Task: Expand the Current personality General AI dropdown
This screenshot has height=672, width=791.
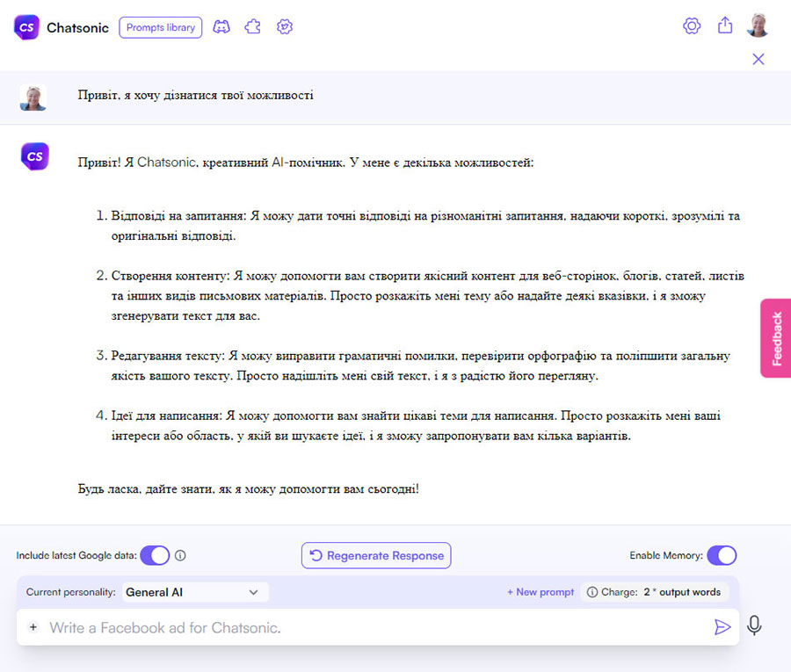Action: (195, 592)
